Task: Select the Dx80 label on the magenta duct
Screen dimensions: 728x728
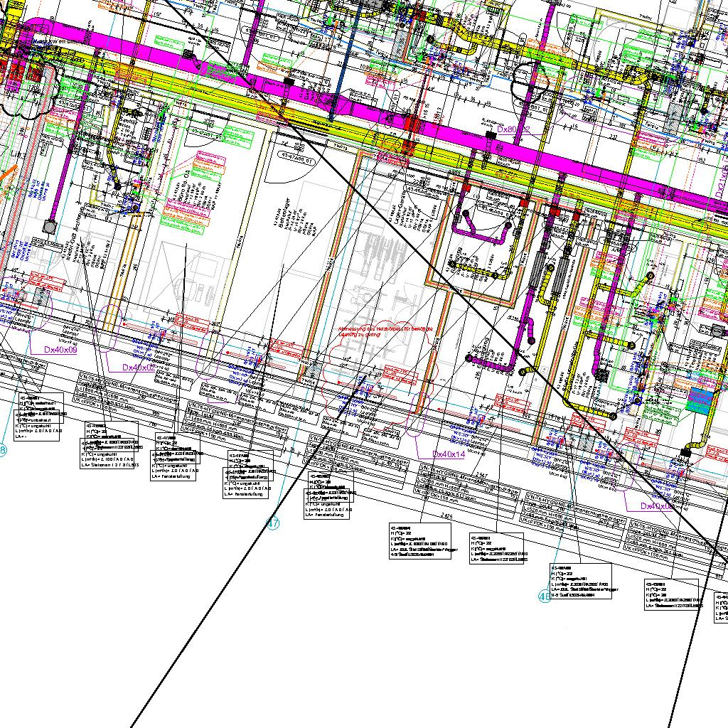Action: (x=513, y=130)
